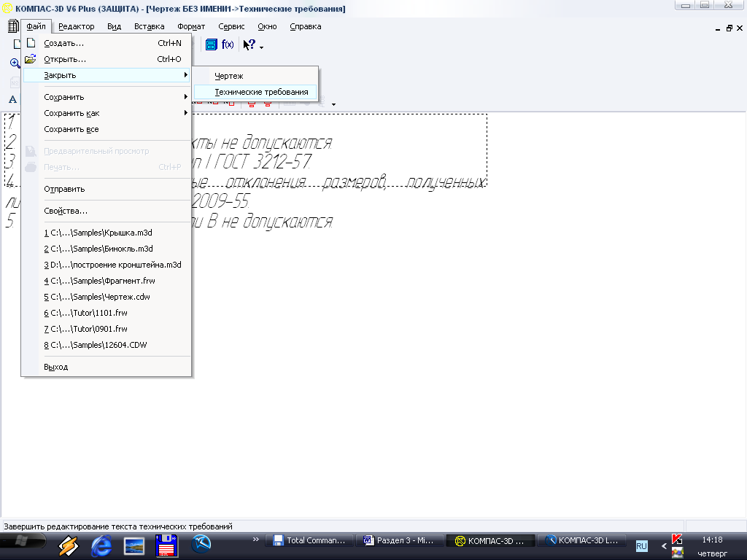This screenshot has height=560, width=747.
Task: Click Сохранить все menu entry
Action: [107, 130]
